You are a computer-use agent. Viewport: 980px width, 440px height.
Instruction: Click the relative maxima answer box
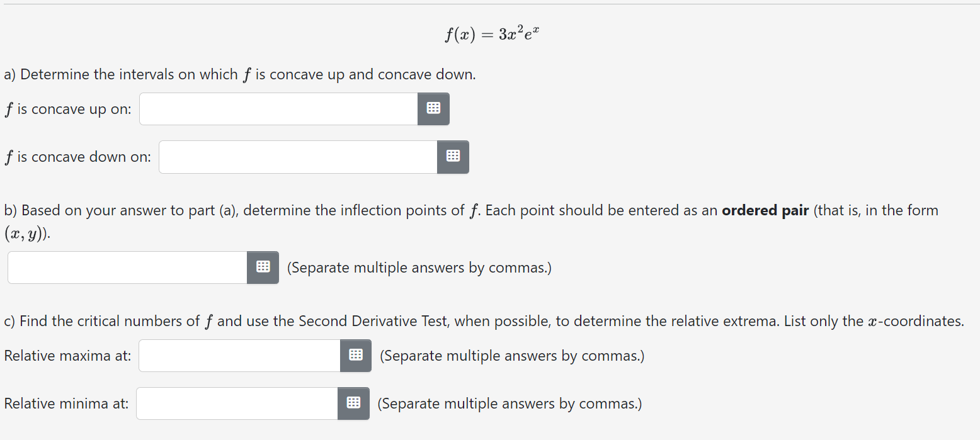pos(239,355)
